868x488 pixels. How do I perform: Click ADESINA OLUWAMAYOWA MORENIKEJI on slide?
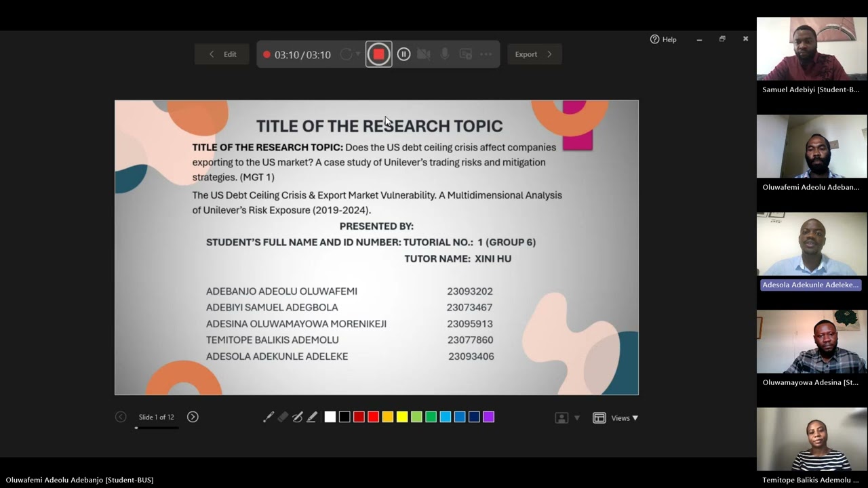(x=296, y=324)
